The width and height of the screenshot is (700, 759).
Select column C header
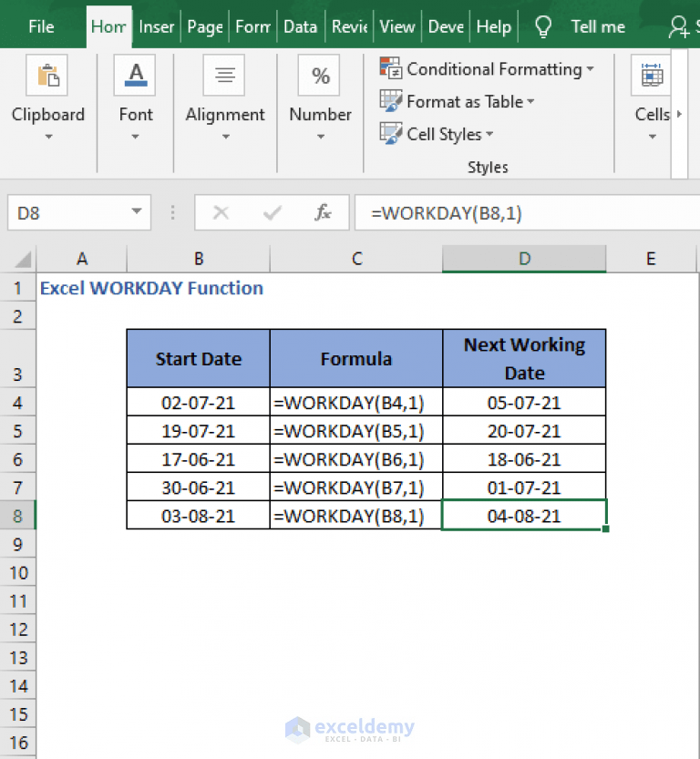[356, 259]
